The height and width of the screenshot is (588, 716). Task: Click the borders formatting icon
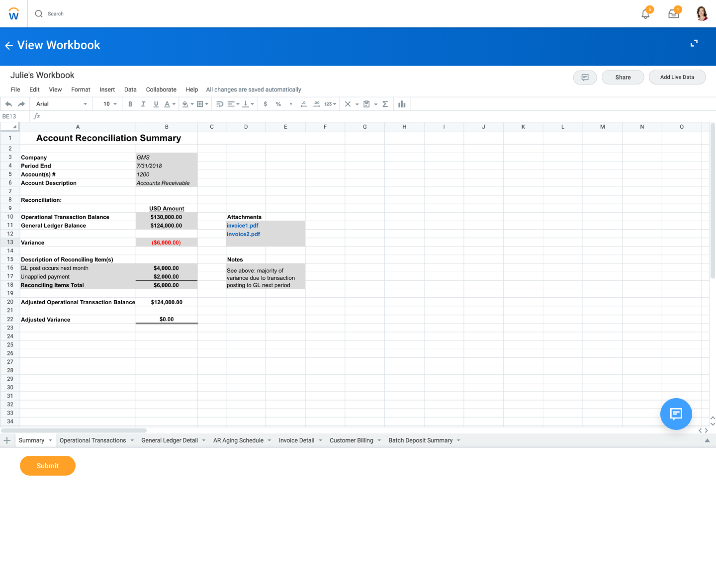tap(199, 104)
